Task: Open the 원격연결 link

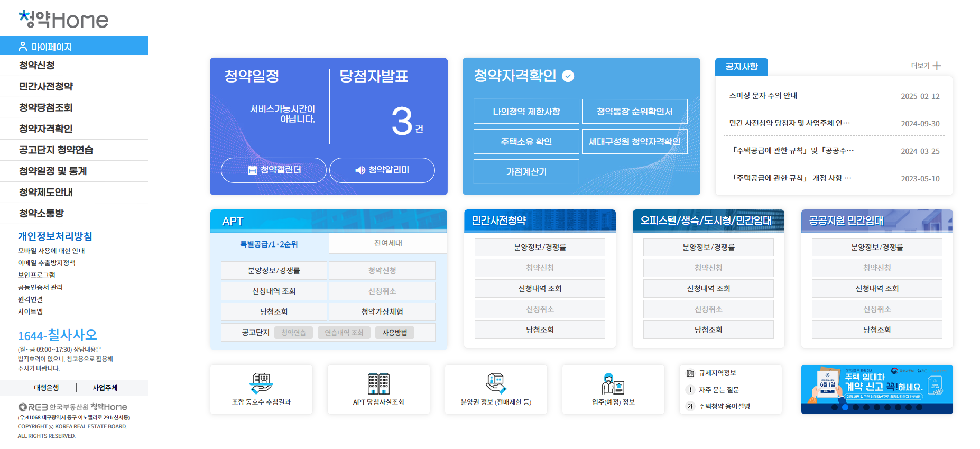Action: [30, 299]
